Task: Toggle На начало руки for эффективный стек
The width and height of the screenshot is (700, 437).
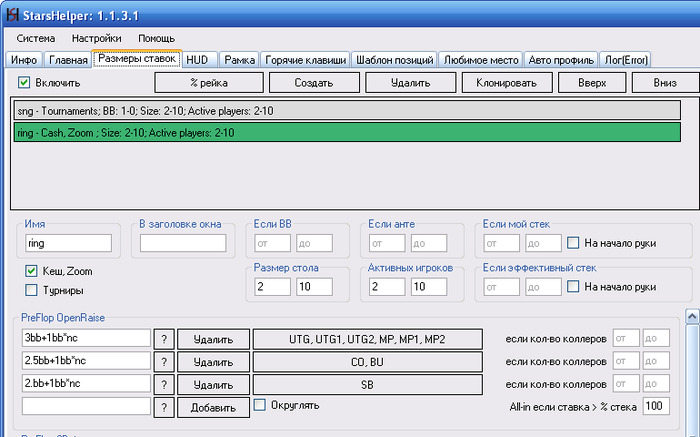Action: (x=573, y=286)
